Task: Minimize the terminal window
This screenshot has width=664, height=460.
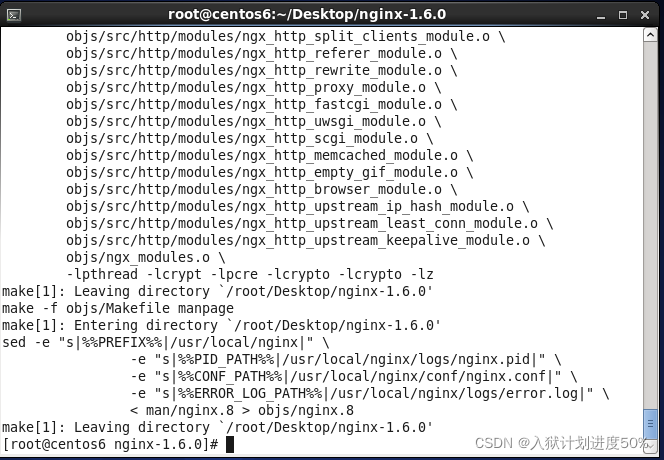Action: [x=600, y=16]
